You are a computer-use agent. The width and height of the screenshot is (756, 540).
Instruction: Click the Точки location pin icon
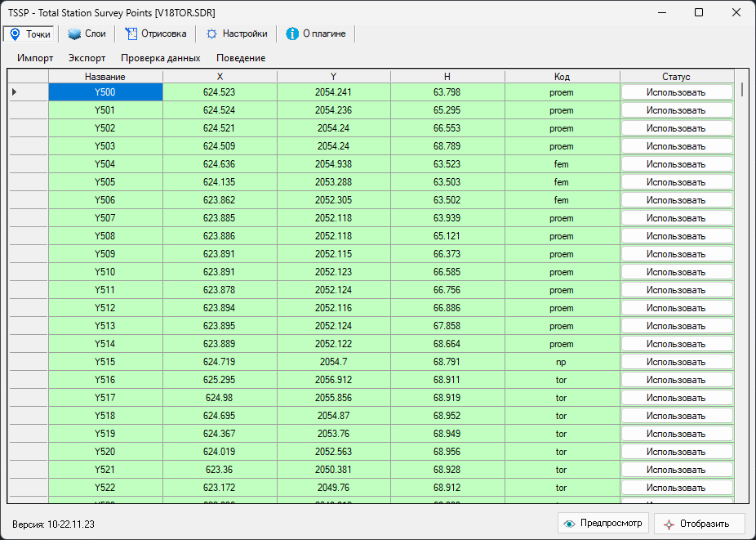click(15, 33)
